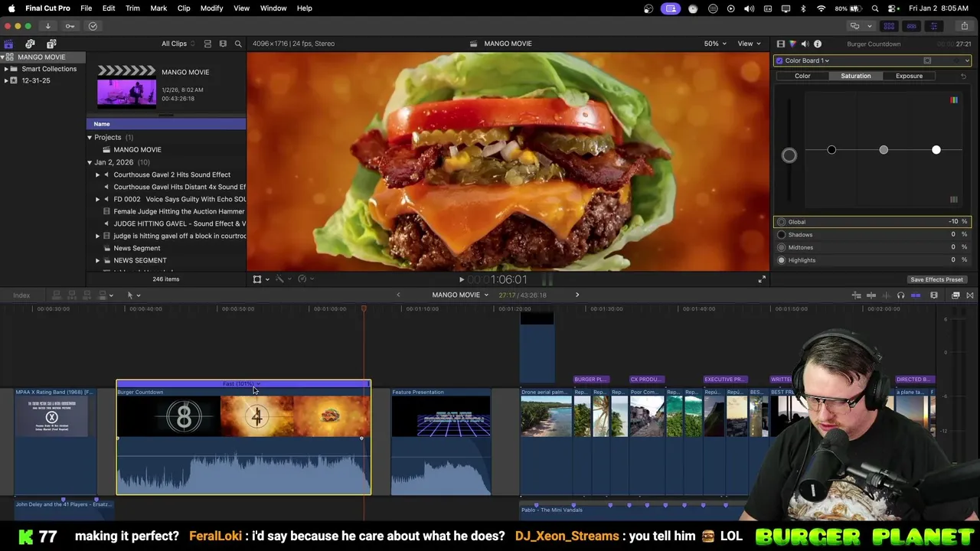The width and height of the screenshot is (980, 551).
Task: Open the retime speedometer menu
Action: click(x=304, y=279)
